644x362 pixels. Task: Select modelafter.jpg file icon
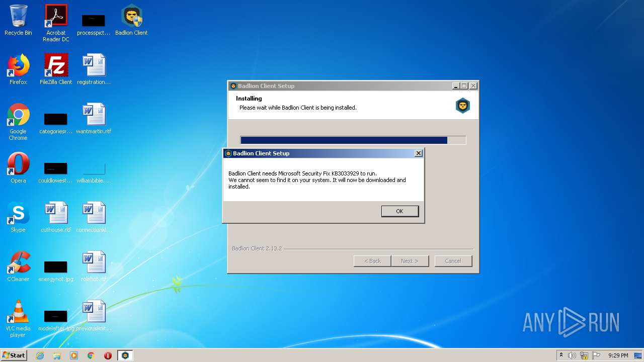pos(56,320)
